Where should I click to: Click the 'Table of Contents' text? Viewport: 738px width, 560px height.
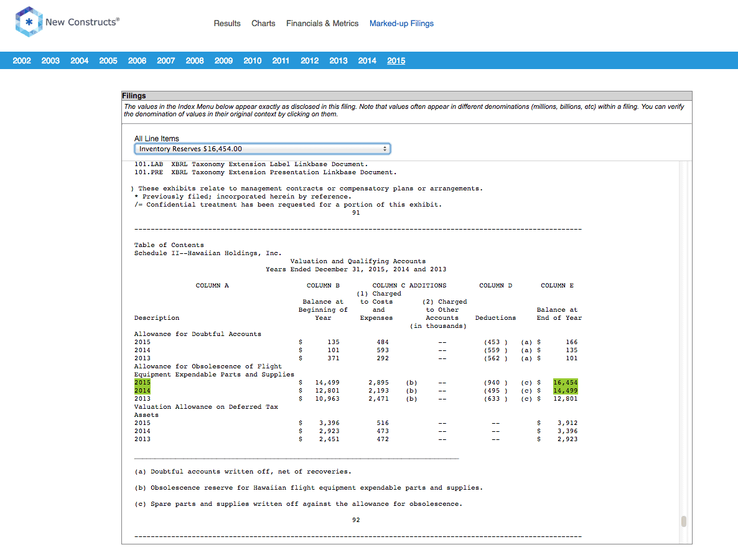tap(169, 245)
